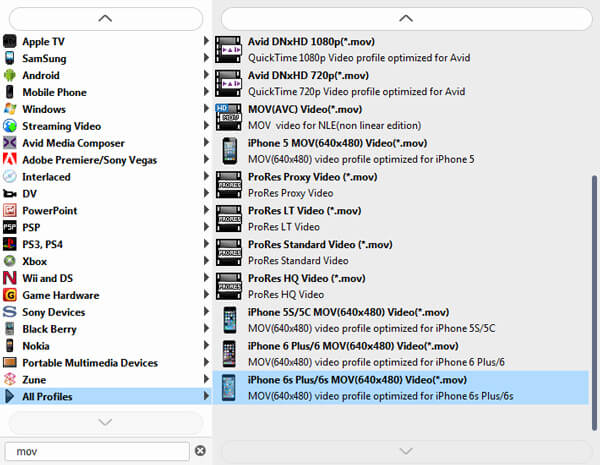Click the profile list vertical scrollbar
The height and width of the screenshot is (465, 600).
(594, 302)
